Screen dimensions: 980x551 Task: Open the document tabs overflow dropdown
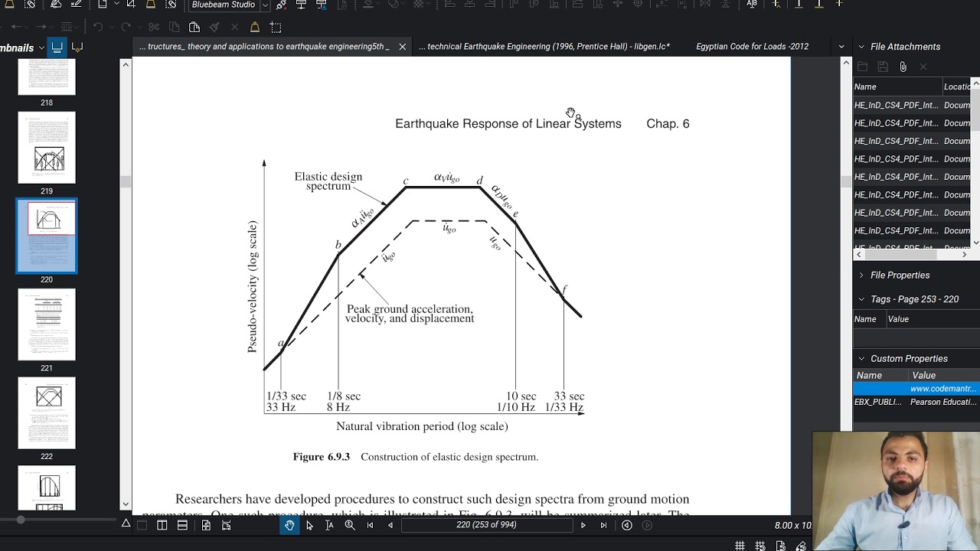pyautogui.click(x=841, y=47)
